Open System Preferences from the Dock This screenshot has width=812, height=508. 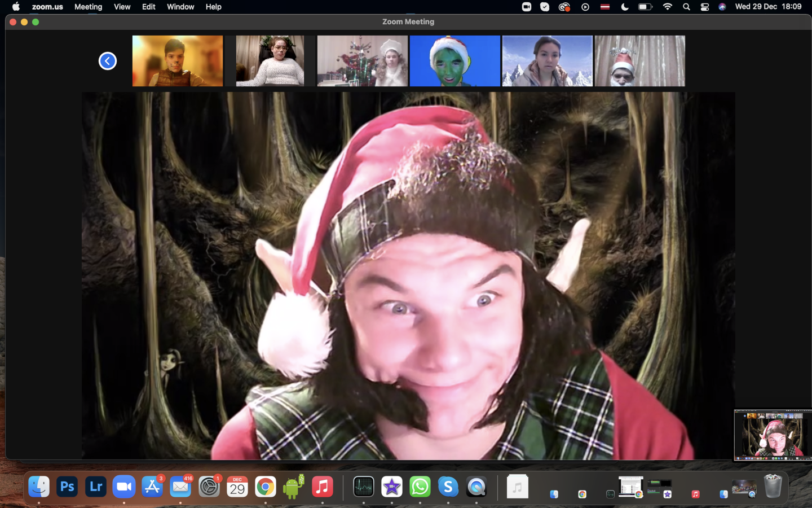pyautogui.click(x=209, y=487)
